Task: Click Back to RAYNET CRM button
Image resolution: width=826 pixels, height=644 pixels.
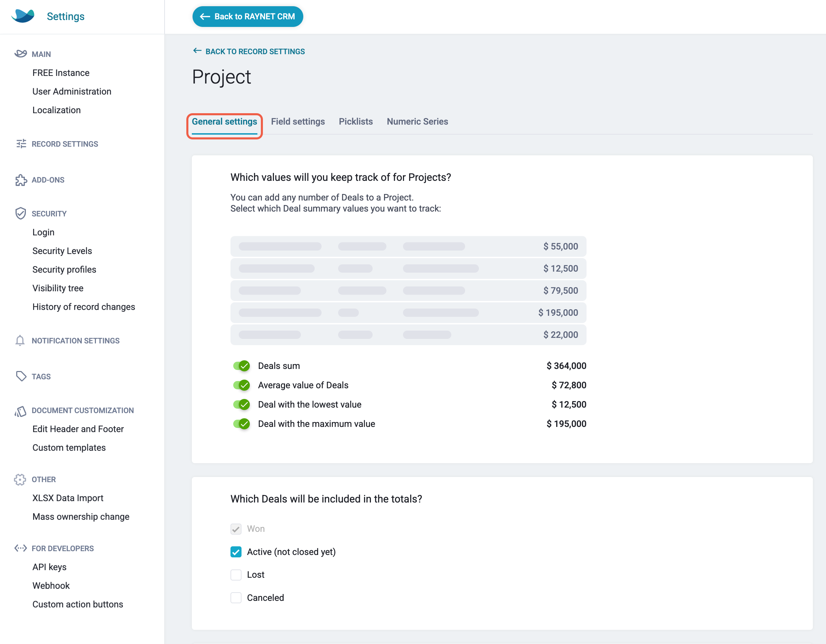Action: pyautogui.click(x=248, y=17)
